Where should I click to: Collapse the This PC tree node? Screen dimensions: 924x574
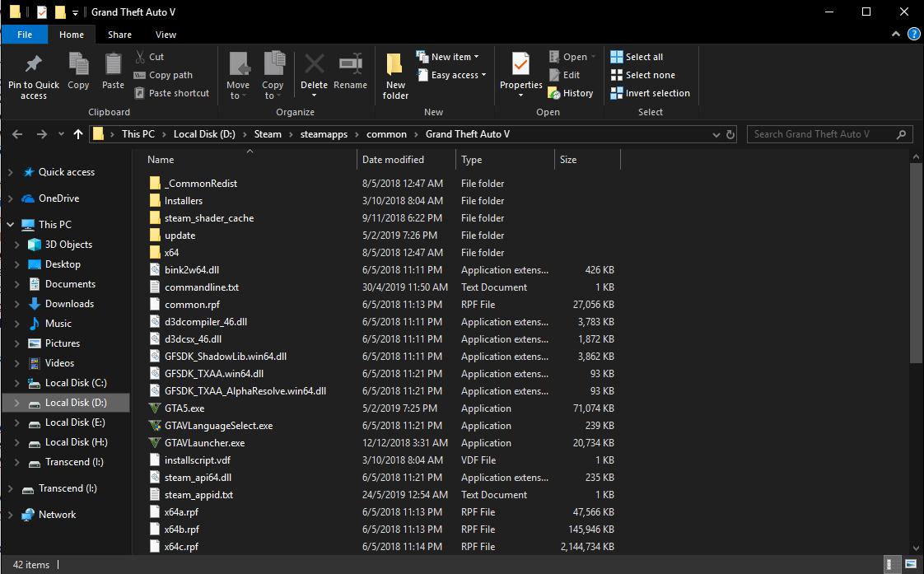click(x=10, y=225)
